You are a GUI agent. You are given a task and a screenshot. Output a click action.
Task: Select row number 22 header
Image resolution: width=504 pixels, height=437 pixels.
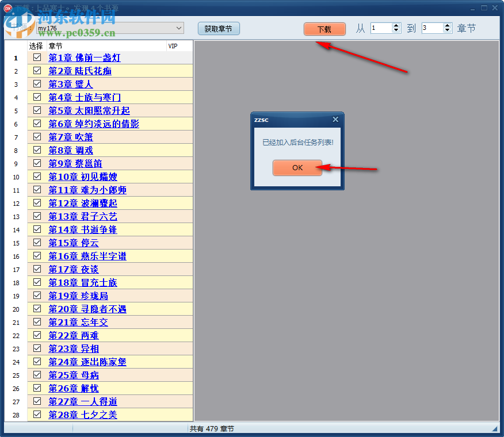click(16, 336)
